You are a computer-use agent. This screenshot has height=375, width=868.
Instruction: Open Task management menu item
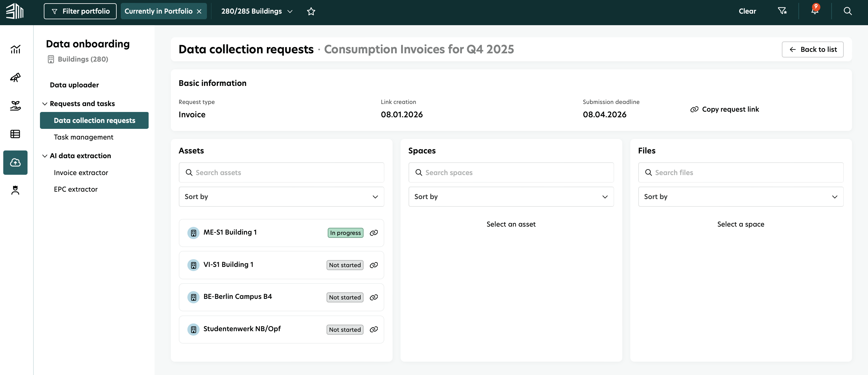tap(83, 137)
